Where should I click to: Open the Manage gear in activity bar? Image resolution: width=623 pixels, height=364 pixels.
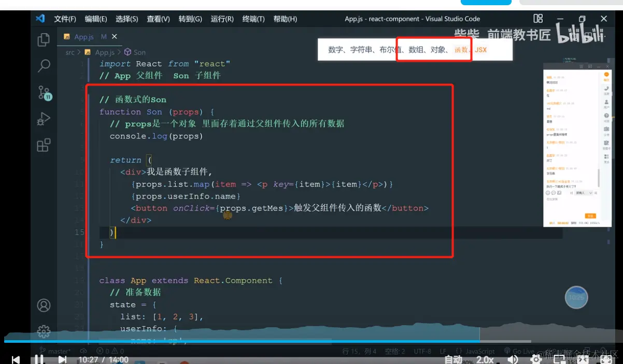44,331
